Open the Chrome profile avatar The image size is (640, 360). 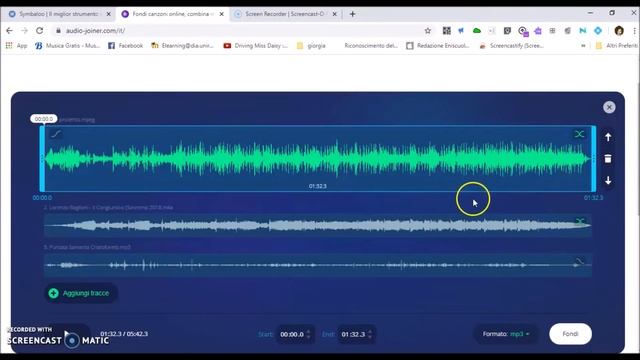(x=619, y=31)
